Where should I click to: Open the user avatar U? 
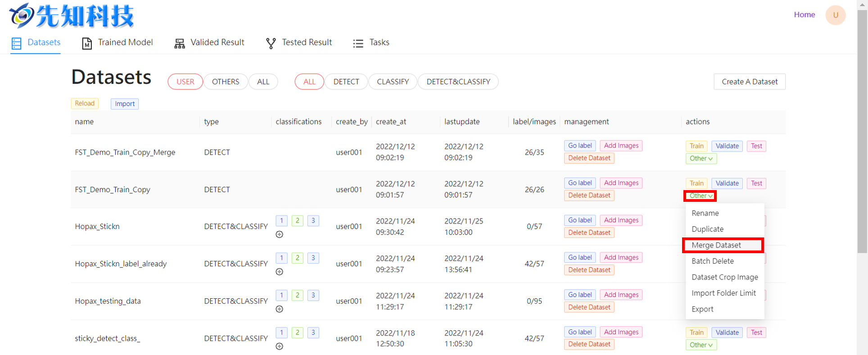pyautogui.click(x=836, y=15)
